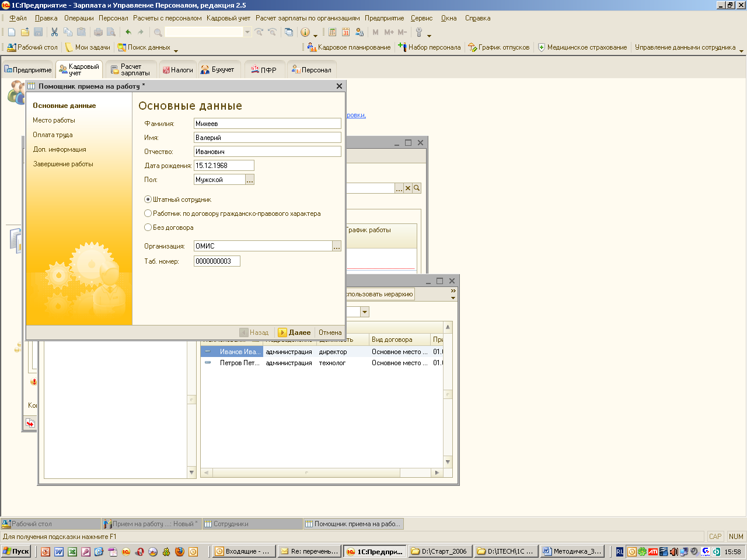Go to the Завершение работы step

pos(63,164)
